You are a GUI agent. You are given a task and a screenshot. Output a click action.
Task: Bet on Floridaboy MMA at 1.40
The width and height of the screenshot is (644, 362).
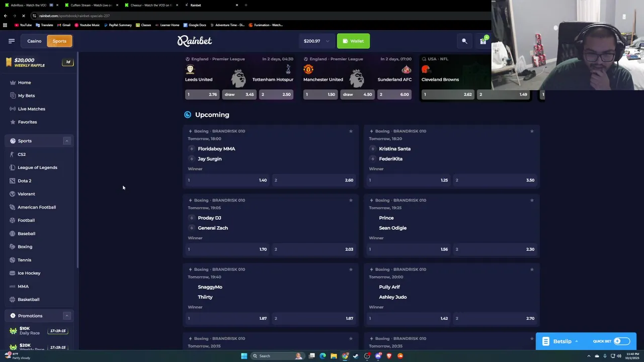227,180
